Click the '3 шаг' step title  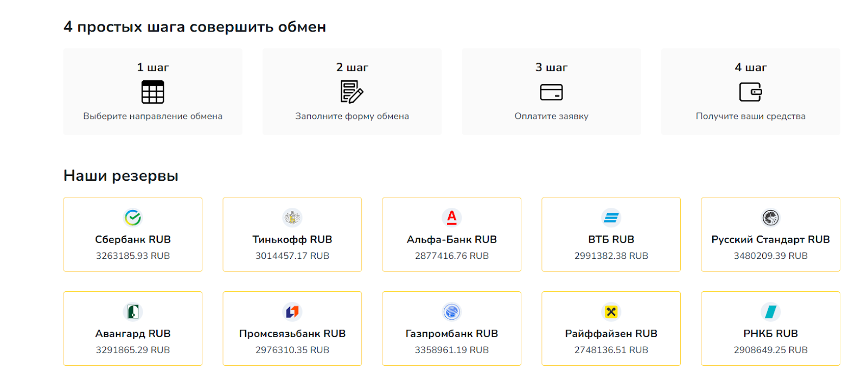pyautogui.click(x=551, y=67)
